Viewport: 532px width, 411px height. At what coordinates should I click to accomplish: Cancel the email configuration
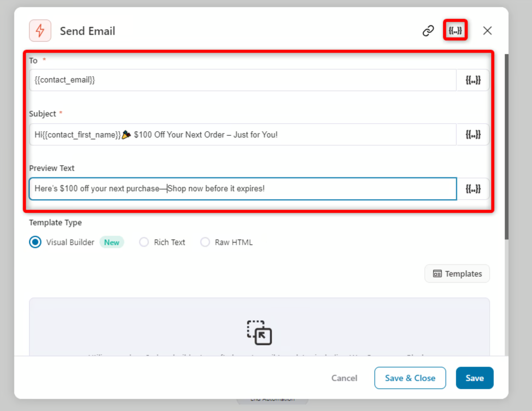(344, 378)
